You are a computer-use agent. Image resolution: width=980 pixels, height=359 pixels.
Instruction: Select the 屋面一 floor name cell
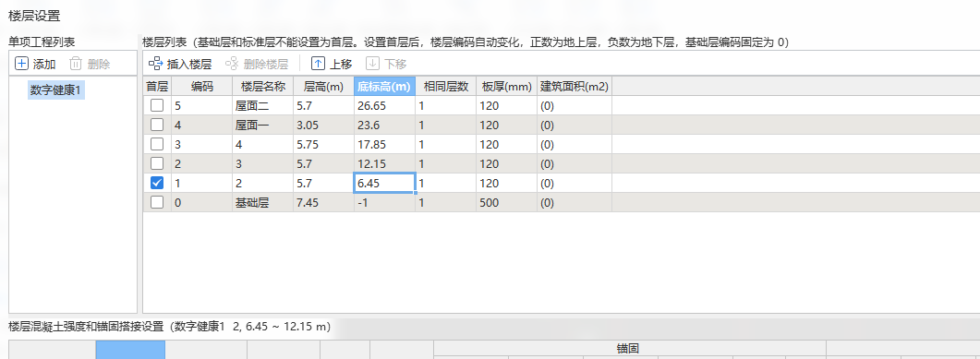click(262, 125)
